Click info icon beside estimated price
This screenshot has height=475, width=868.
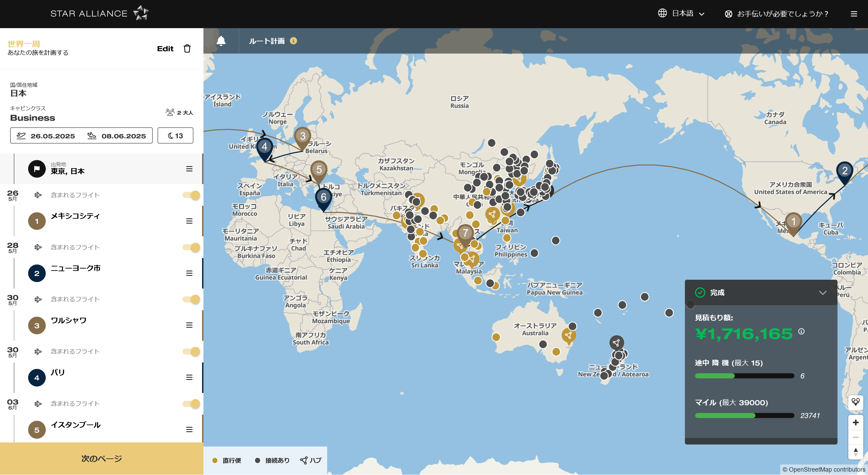tap(801, 332)
